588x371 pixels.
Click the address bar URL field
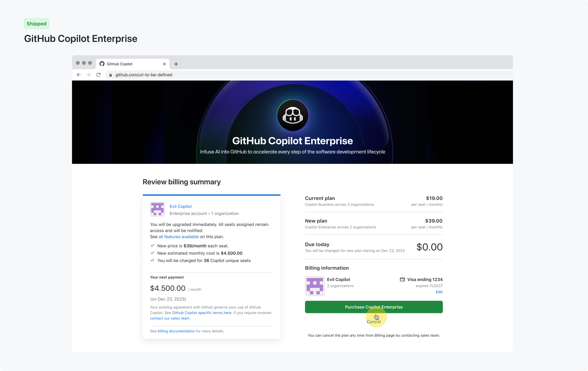(x=143, y=75)
